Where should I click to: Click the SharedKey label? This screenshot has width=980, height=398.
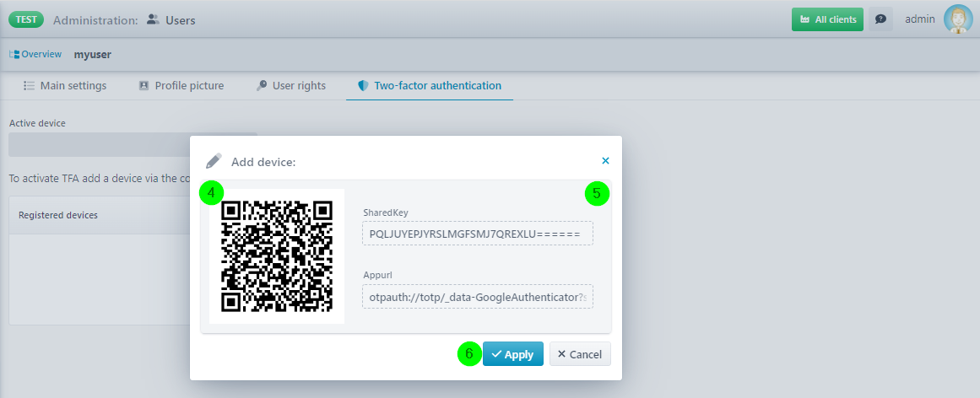(x=386, y=212)
